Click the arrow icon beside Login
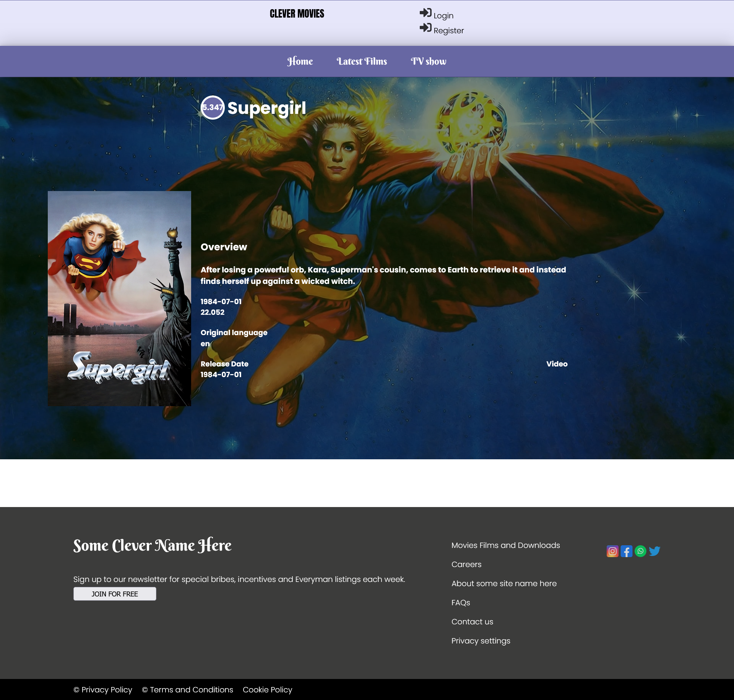The image size is (734, 700). [x=425, y=13]
